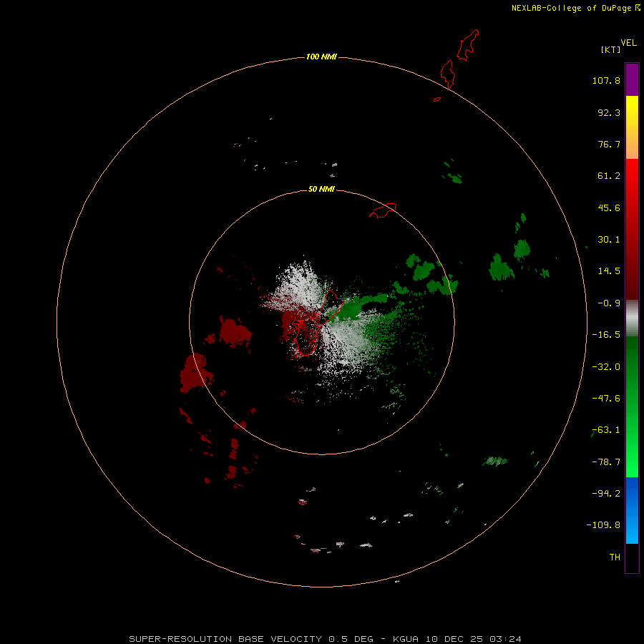The width and height of the screenshot is (644, 644).
Task: Click the 100 NMI range ring label
Action: pyautogui.click(x=321, y=57)
